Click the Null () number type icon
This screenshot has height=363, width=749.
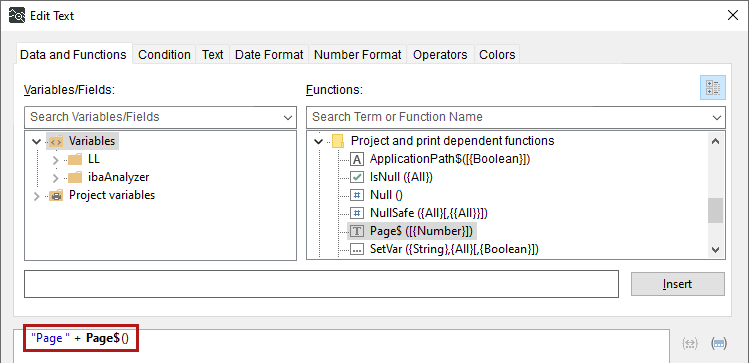(x=357, y=195)
